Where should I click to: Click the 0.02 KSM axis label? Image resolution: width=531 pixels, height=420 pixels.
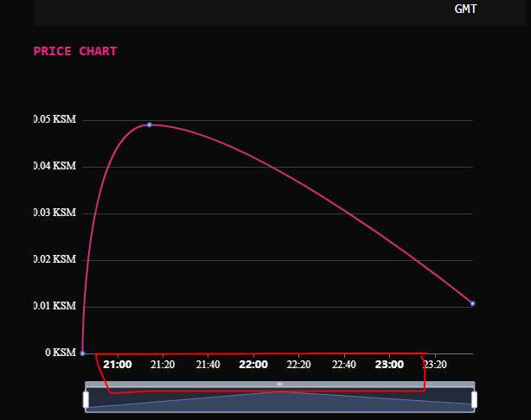pyautogui.click(x=54, y=259)
